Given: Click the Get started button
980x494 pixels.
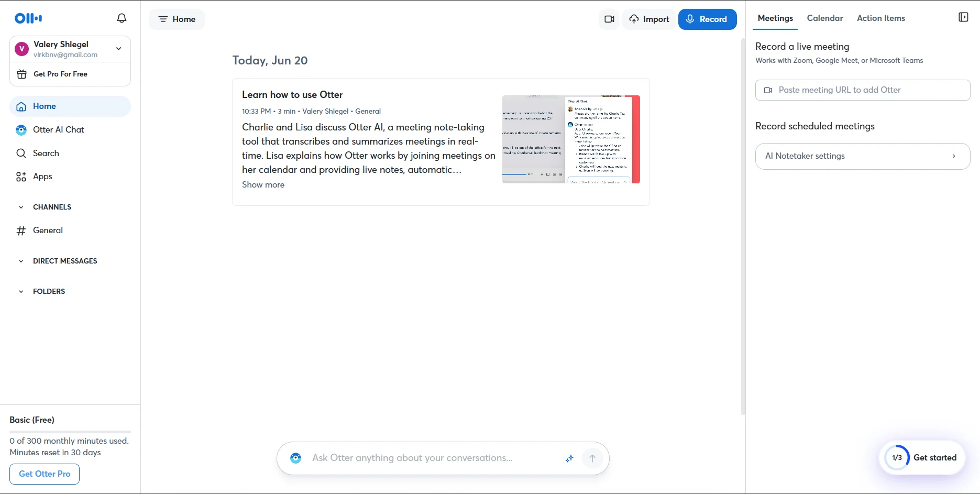Looking at the screenshot, I should pos(922,458).
